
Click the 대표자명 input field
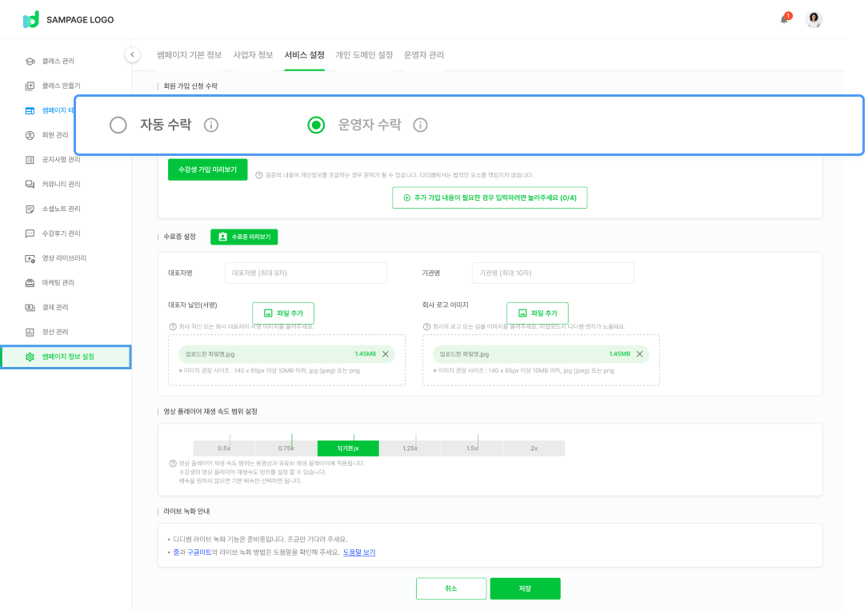306,273
